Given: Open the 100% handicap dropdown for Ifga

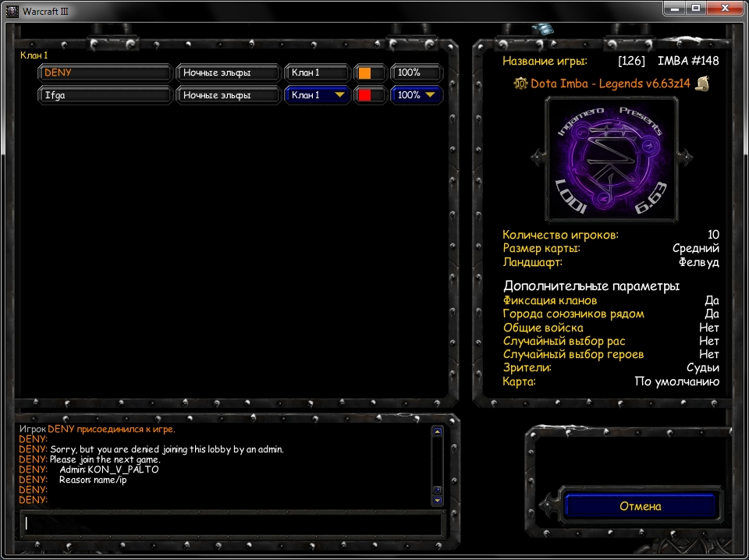Looking at the screenshot, I should [x=416, y=95].
